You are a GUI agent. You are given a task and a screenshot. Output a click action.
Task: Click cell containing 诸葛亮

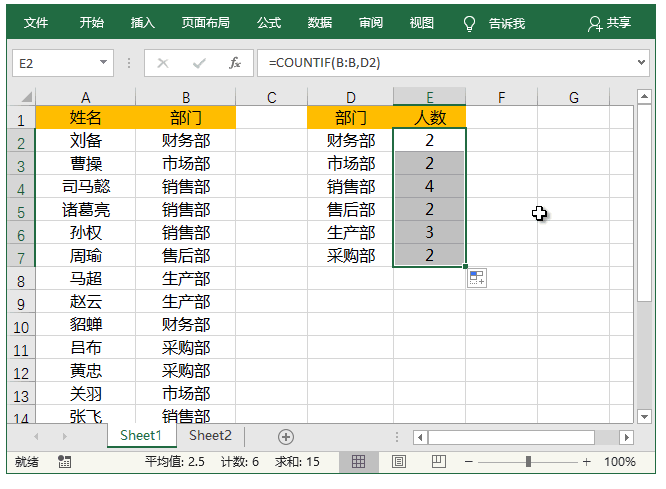pyautogui.click(x=85, y=209)
